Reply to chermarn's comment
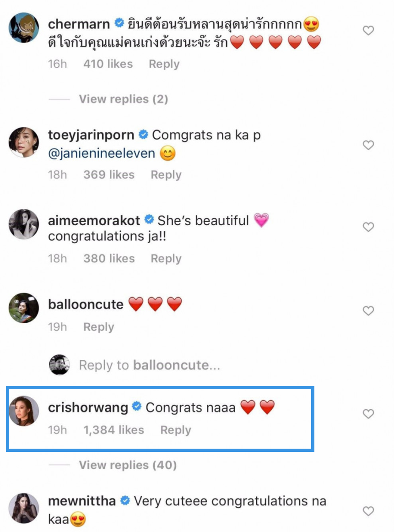 [164, 64]
